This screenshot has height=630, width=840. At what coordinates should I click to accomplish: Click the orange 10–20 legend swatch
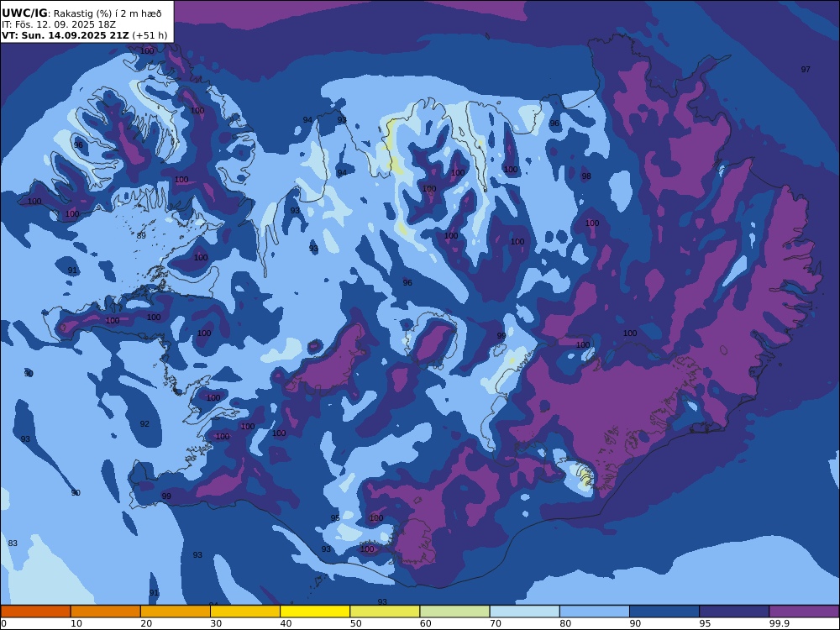tap(106, 612)
